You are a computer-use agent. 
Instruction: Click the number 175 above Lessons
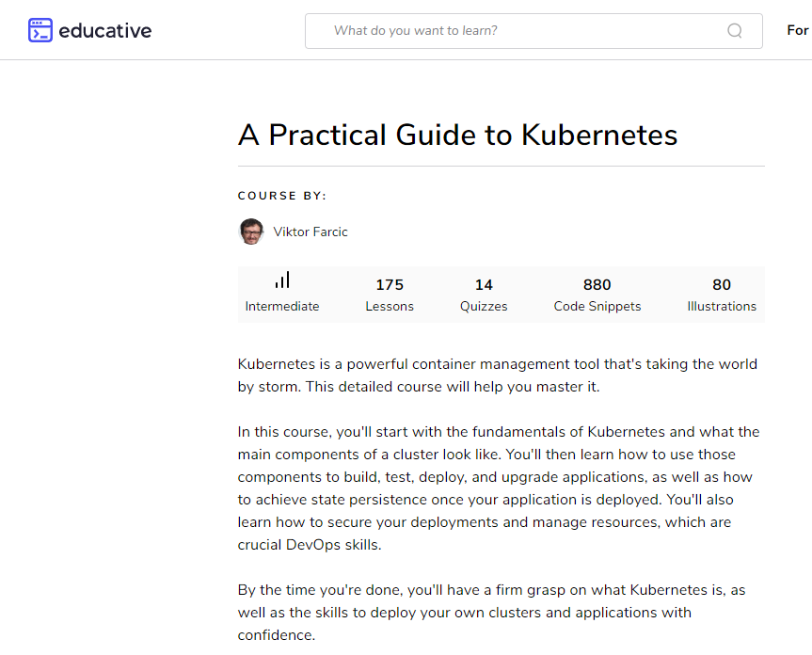(390, 284)
